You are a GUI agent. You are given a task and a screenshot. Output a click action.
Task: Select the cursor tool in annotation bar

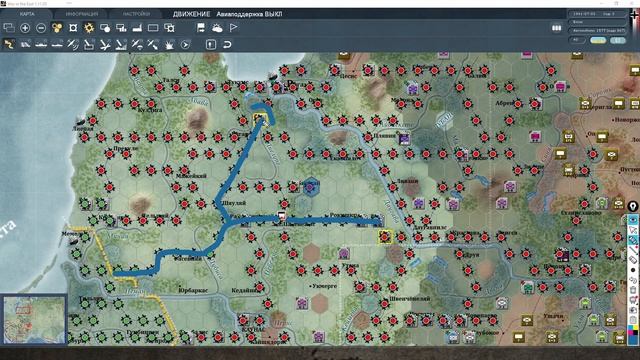point(633,230)
